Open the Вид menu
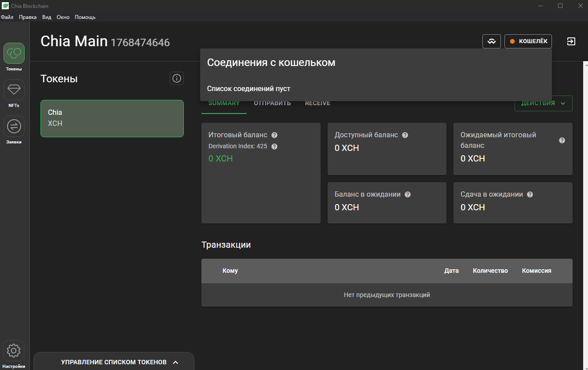The width and height of the screenshot is (588, 370). coord(47,17)
